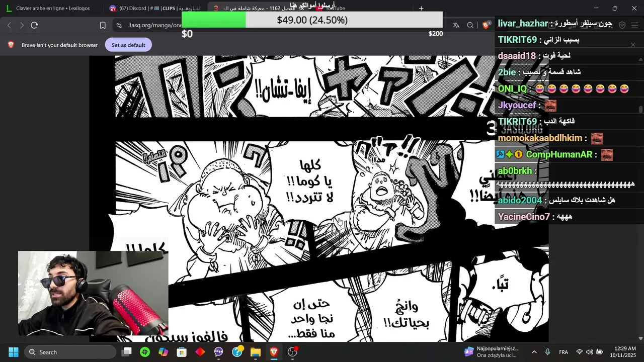Click chat username dsaaid18
Screen dimensions: 644x362
(517, 56)
